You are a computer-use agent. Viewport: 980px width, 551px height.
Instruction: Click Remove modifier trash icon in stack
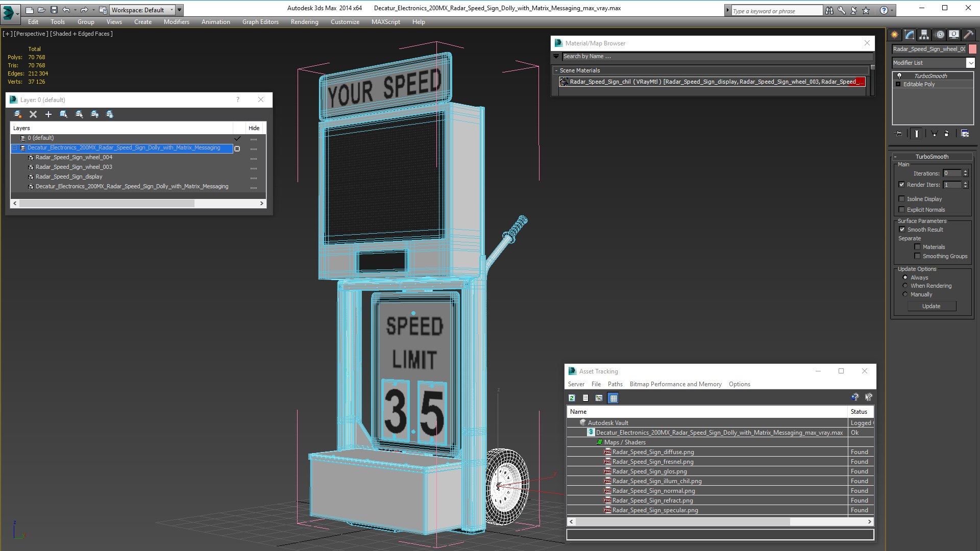[947, 134]
